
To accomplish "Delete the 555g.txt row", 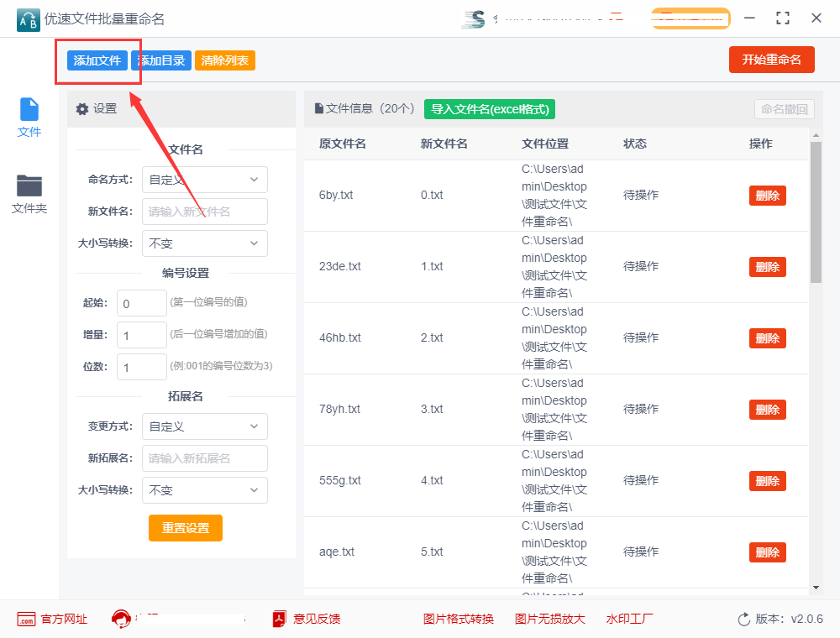I will tap(767, 481).
